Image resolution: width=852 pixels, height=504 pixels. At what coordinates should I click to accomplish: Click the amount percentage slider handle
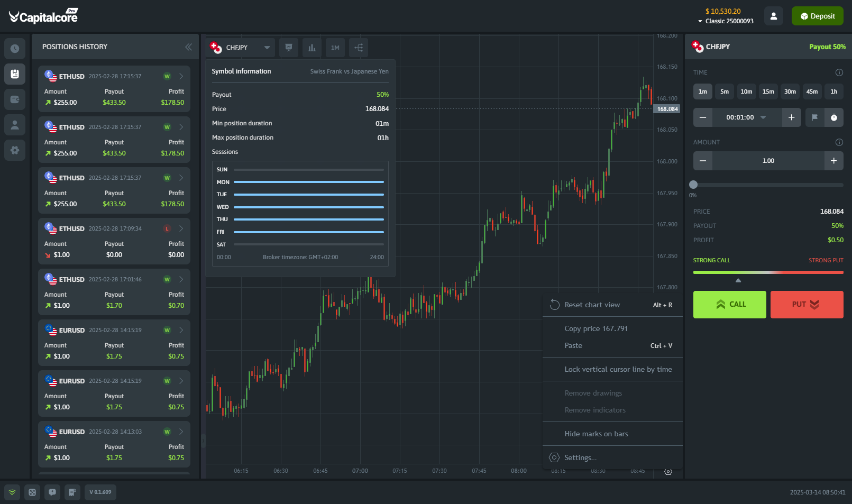coord(693,185)
